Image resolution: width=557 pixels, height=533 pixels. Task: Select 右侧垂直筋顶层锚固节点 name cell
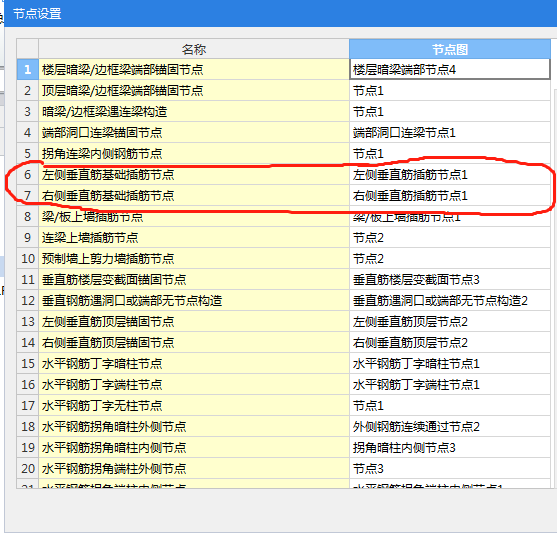click(194, 342)
